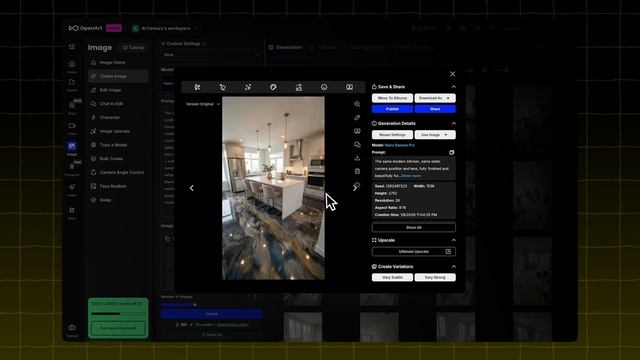Click the blue Create button behind the dialog
The width and height of the screenshot is (640, 360).
(x=211, y=314)
